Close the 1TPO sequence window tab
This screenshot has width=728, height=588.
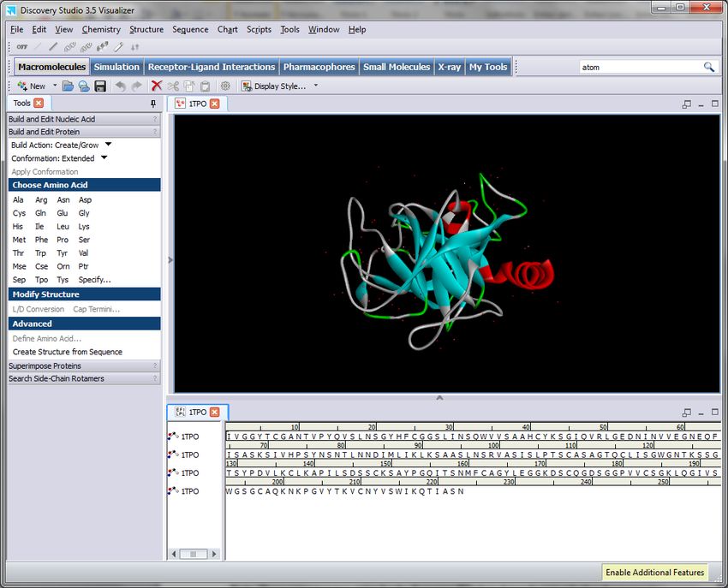click(214, 412)
